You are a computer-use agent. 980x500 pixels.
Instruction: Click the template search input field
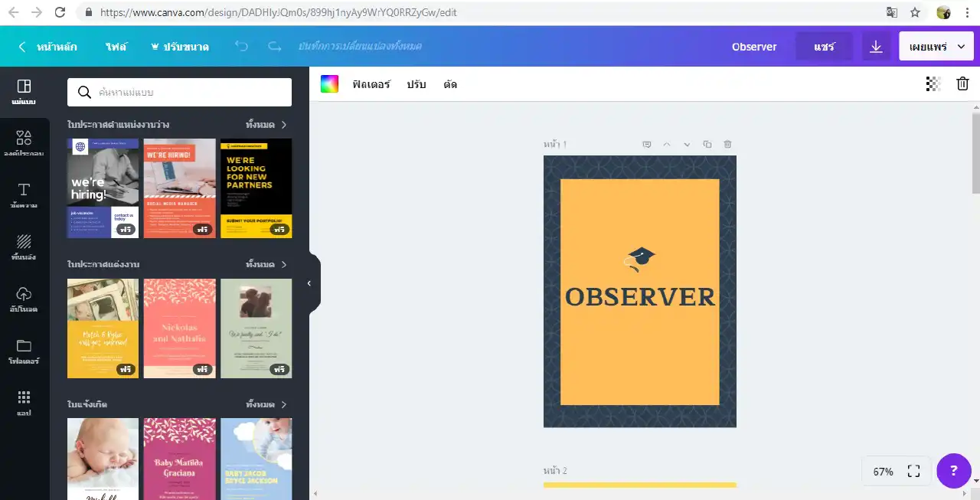178,92
